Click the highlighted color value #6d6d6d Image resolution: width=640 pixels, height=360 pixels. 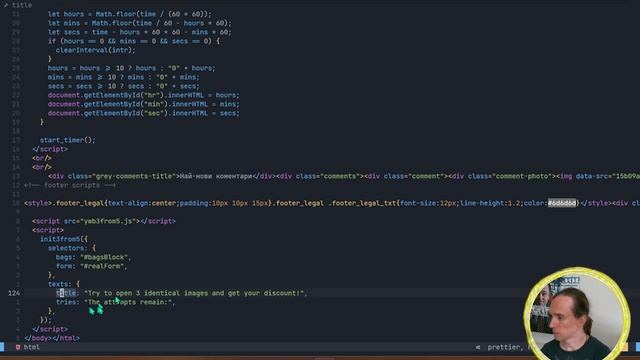point(562,203)
